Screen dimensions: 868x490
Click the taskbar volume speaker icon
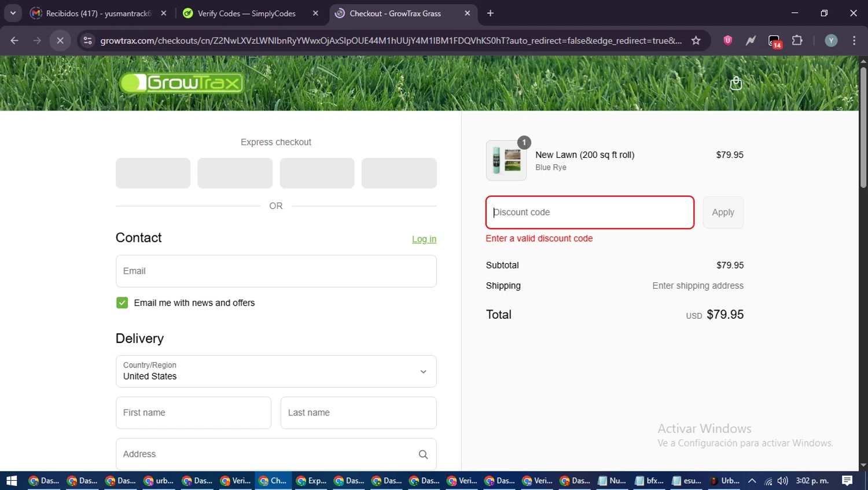pyautogui.click(x=783, y=481)
